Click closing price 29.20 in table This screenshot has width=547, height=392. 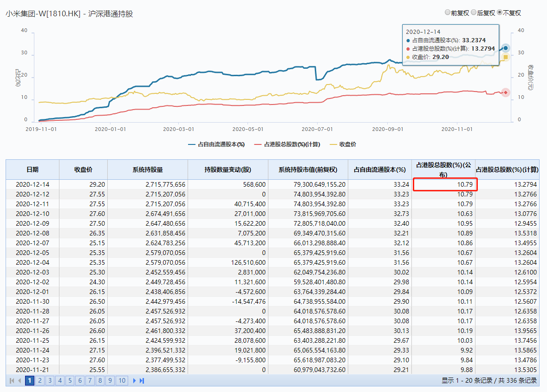click(97, 184)
